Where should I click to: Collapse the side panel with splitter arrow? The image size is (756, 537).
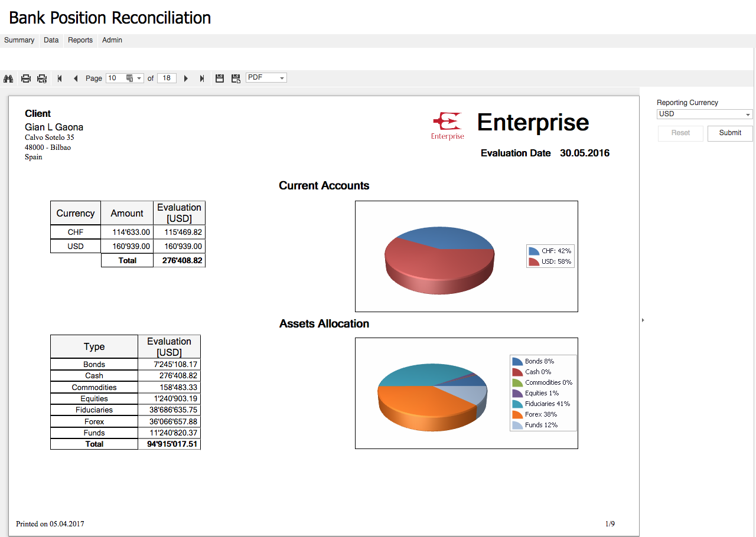[x=643, y=320]
